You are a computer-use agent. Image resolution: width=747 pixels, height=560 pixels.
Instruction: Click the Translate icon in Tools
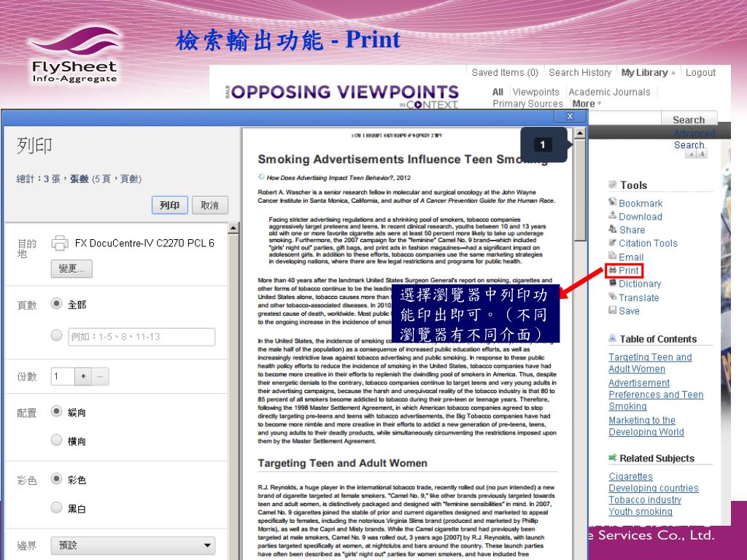click(613, 297)
